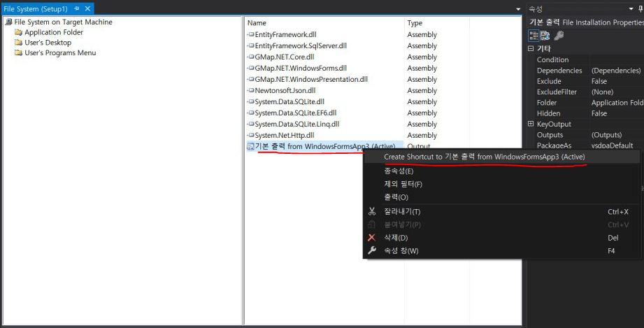The image size is (644, 328).
Task: Collapse the 기타 property category
Action: (531, 48)
